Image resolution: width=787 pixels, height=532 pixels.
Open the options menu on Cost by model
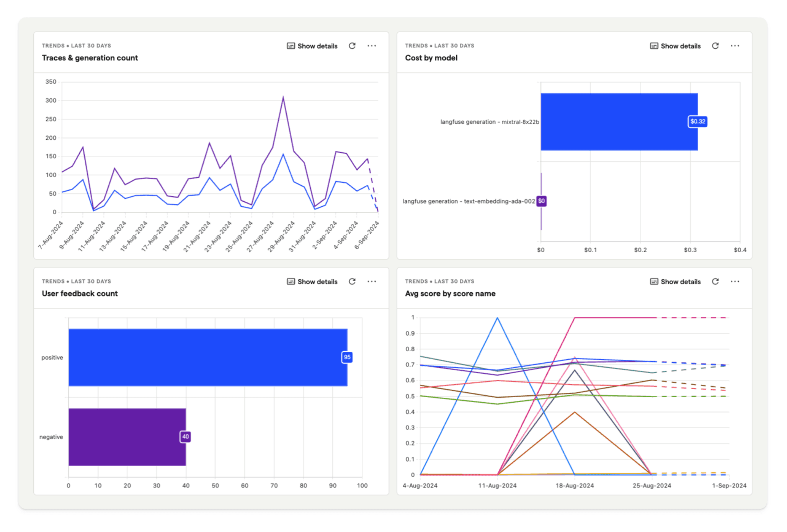point(735,46)
